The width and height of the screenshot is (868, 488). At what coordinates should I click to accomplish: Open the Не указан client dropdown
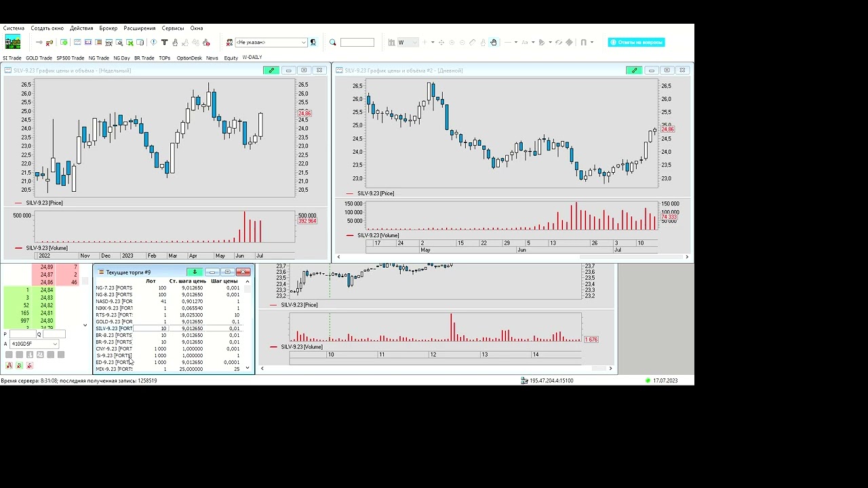point(303,42)
